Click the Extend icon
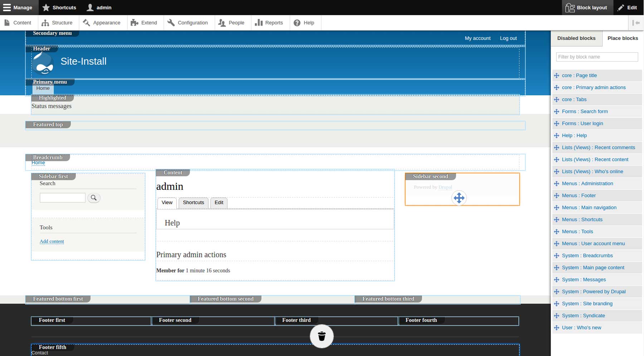 click(134, 23)
